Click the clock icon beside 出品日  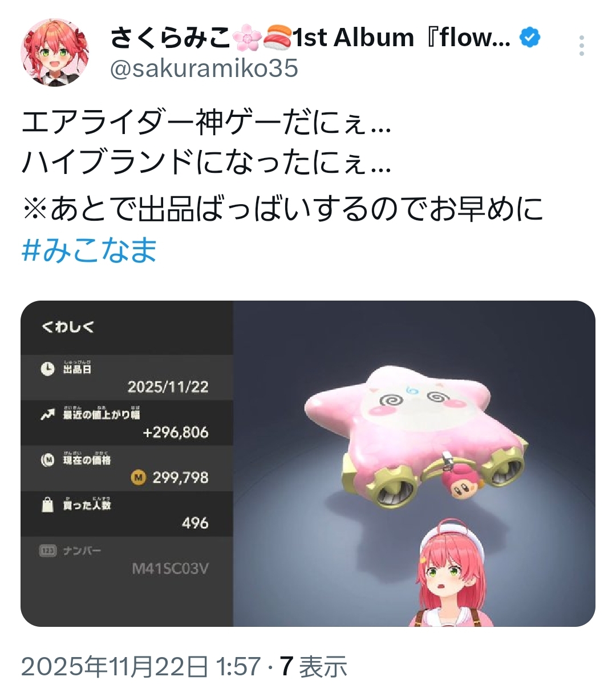click(x=48, y=369)
